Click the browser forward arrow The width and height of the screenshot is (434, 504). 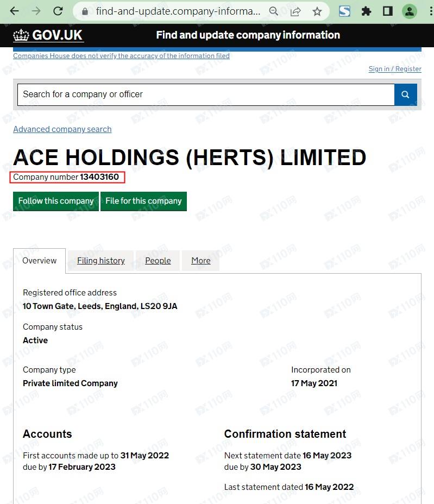tap(36, 11)
